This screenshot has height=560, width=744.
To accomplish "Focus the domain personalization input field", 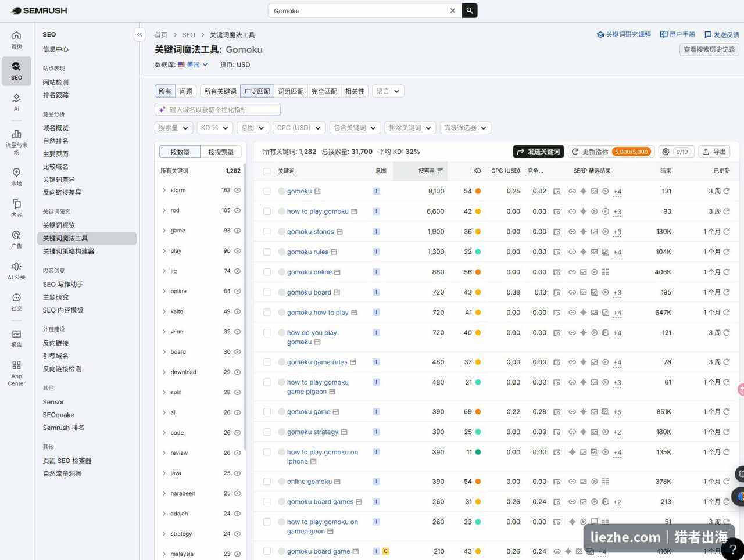I will tap(218, 109).
